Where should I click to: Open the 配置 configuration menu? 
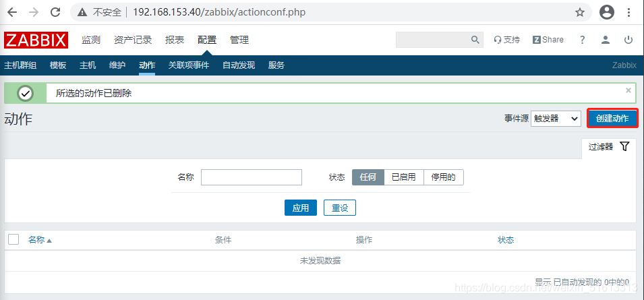206,40
